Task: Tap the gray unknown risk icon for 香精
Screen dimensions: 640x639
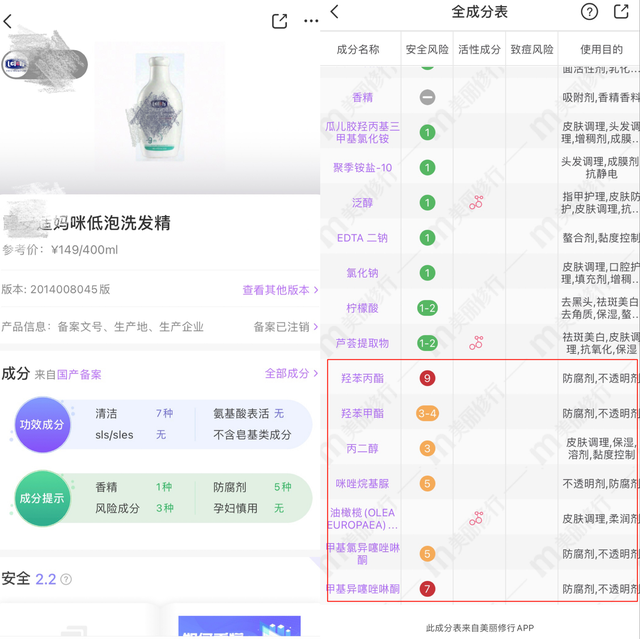Action: point(427,98)
